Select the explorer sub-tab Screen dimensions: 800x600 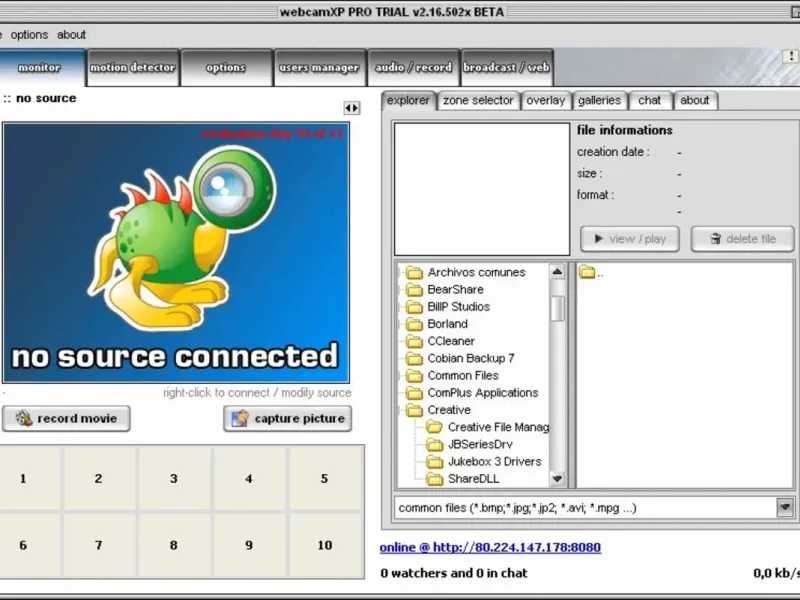click(408, 101)
